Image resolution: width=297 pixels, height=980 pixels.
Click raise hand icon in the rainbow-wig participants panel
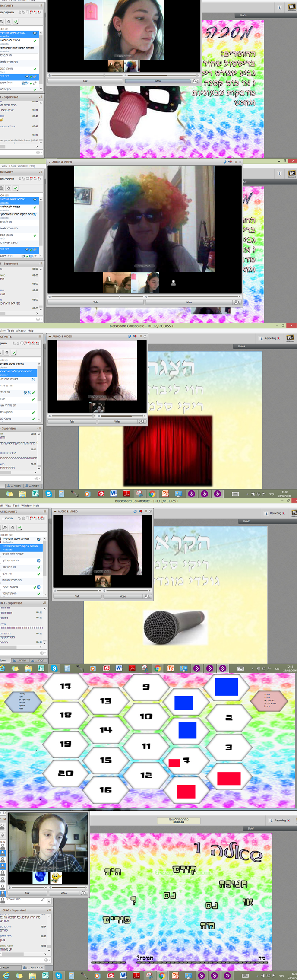point(8,188)
